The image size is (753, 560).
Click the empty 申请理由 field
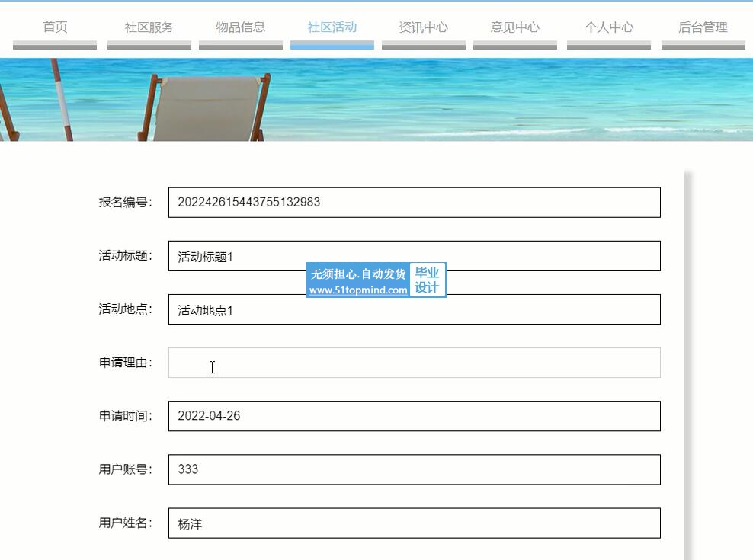click(415, 363)
